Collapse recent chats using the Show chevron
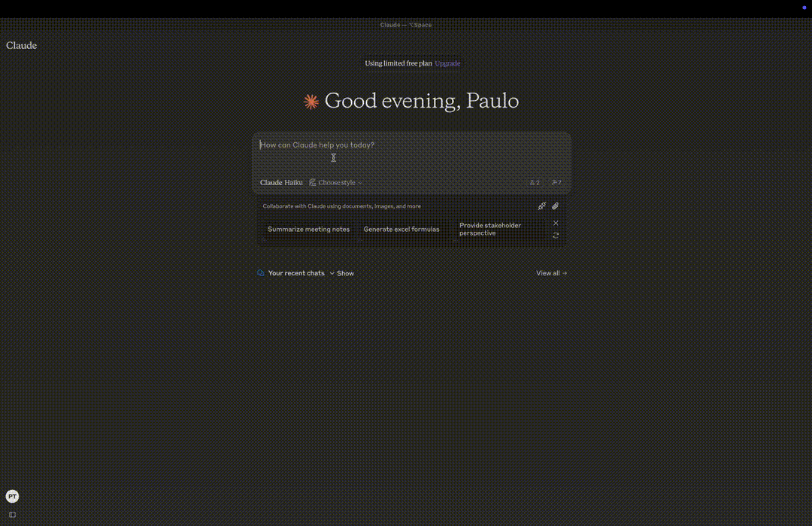Viewport: 812px width, 526px height. [333, 273]
